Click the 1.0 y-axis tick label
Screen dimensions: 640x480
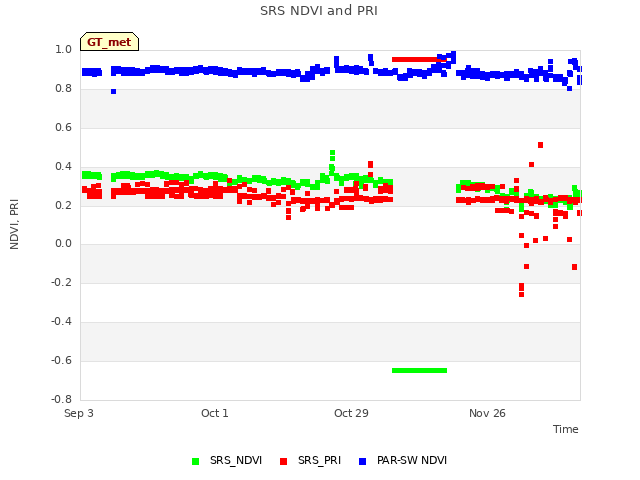(63, 50)
